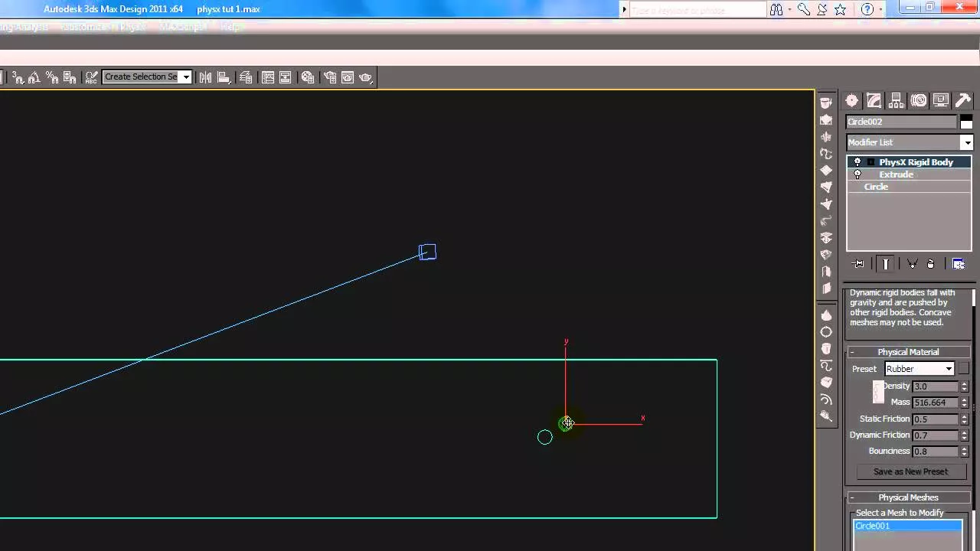Open Configure Modifier Sets icon
The height and width of the screenshot is (551, 980).
point(959,264)
